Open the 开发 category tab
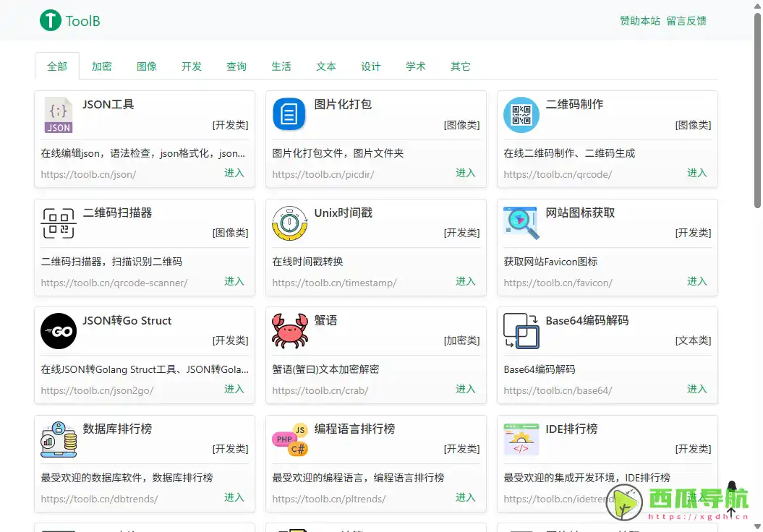 coord(192,66)
